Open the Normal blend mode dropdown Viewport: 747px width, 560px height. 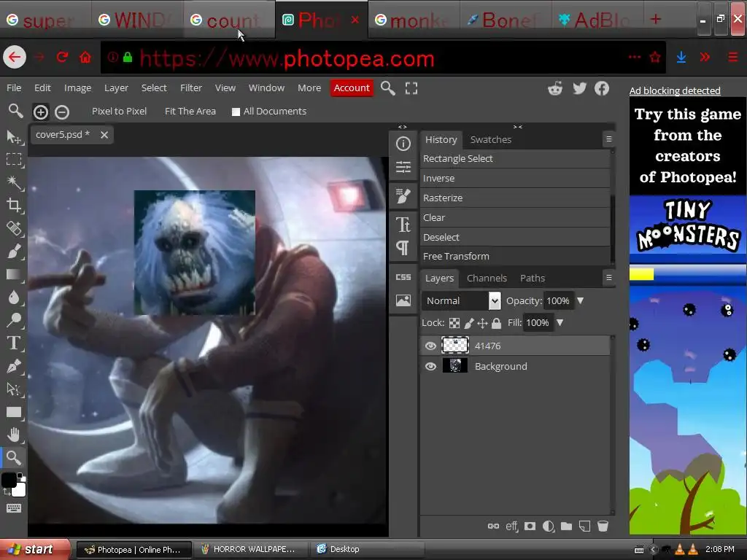(x=461, y=301)
